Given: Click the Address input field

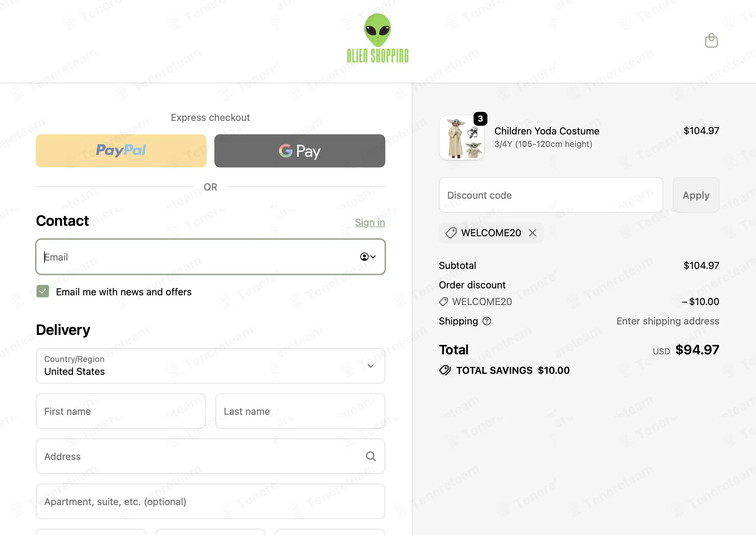Looking at the screenshot, I should tap(211, 456).
